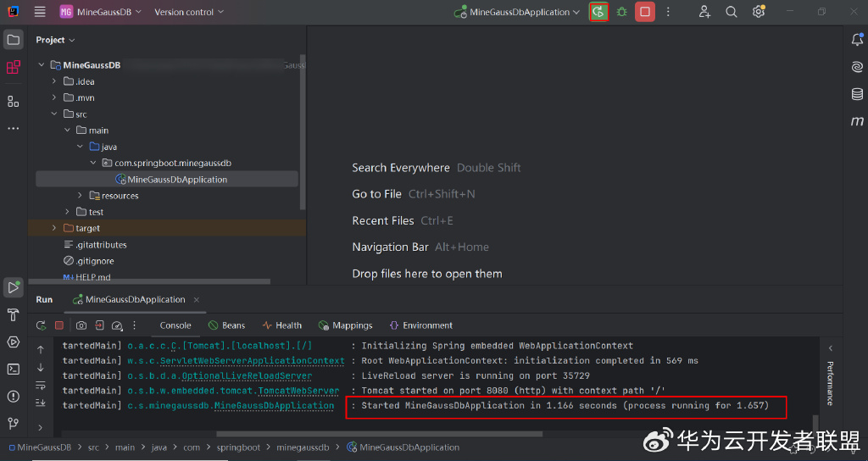
Task: Select the .gitattributes file
Action: (95, 245)
